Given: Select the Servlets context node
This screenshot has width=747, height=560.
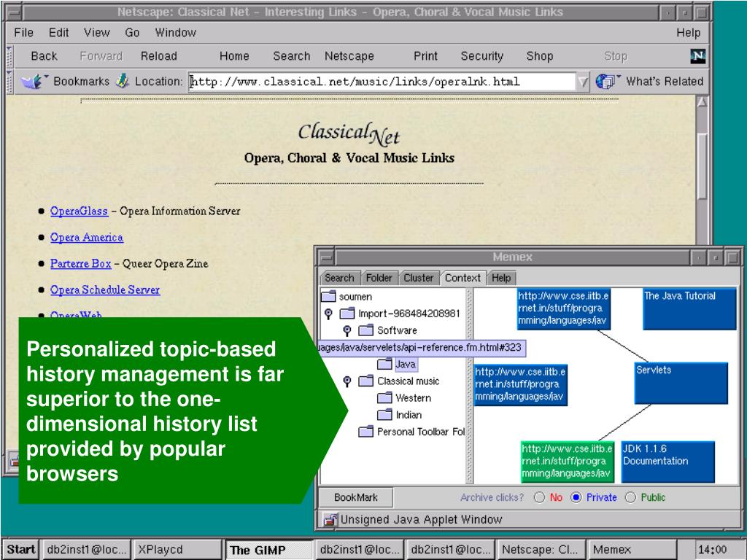Looking at the screenshot, I should [681, 383].
